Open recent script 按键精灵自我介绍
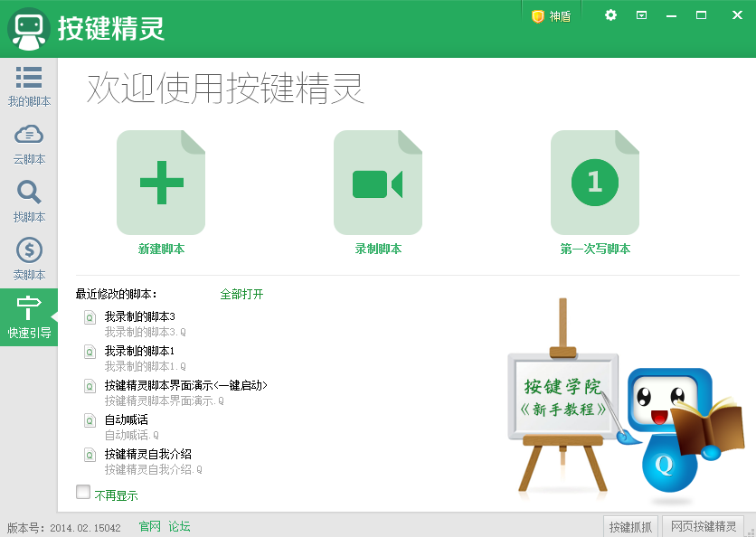 tap(148, 454)
